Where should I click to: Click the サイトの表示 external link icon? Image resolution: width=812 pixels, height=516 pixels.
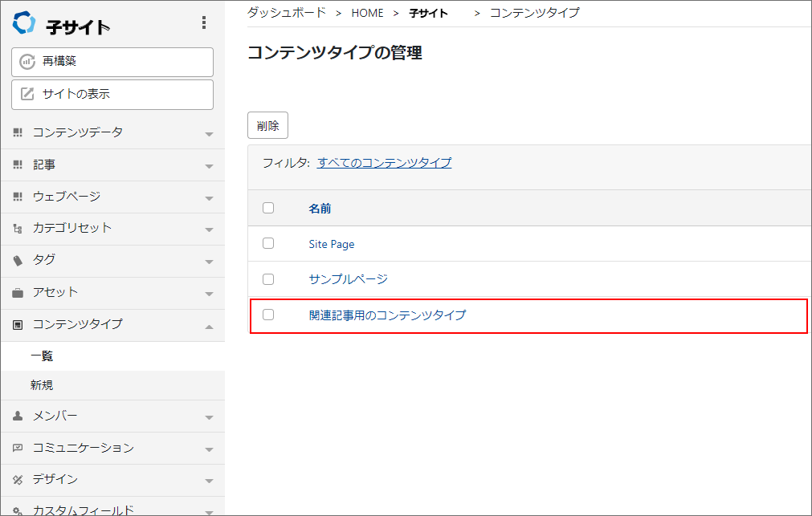(x=27, y=94)
